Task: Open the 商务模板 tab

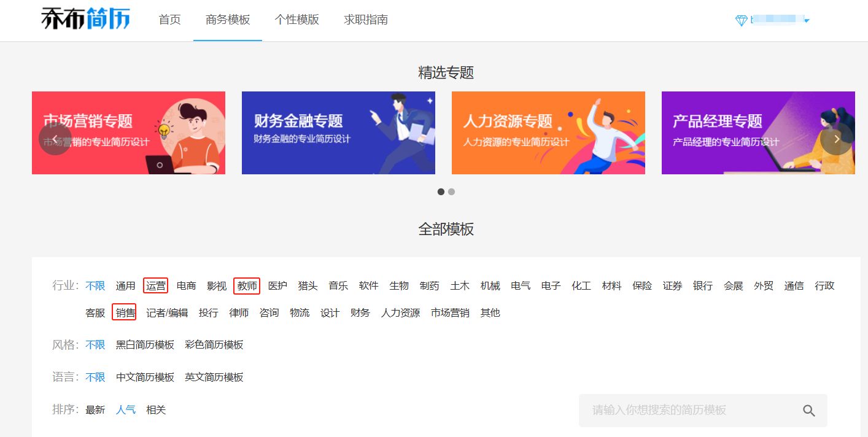Action: click(x=228, y=20)
